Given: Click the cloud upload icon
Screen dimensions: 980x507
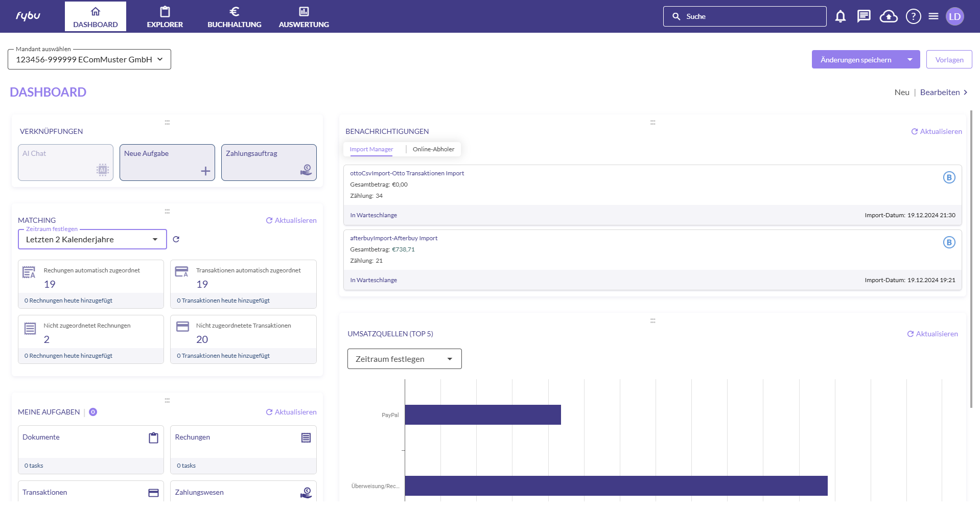Looking at the screenshot, I should (889, 16).
